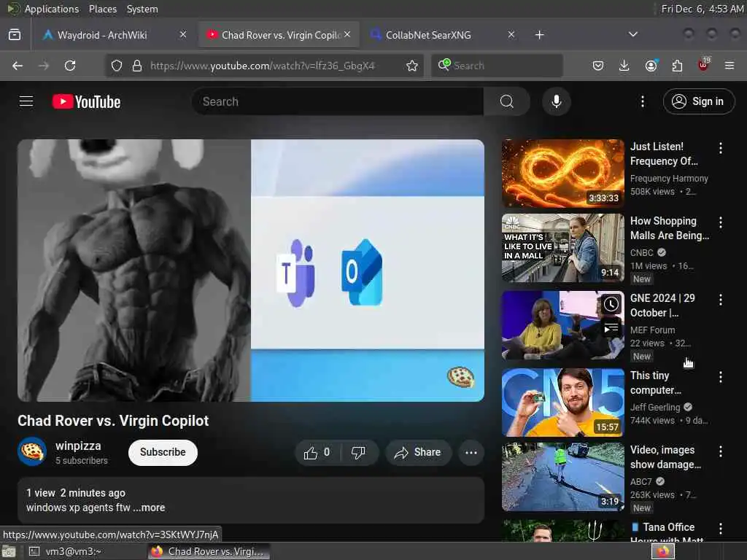Open ABC7 road damage thumbnail
This screenshot has width=747, height=560.
[x=562, y=477]
